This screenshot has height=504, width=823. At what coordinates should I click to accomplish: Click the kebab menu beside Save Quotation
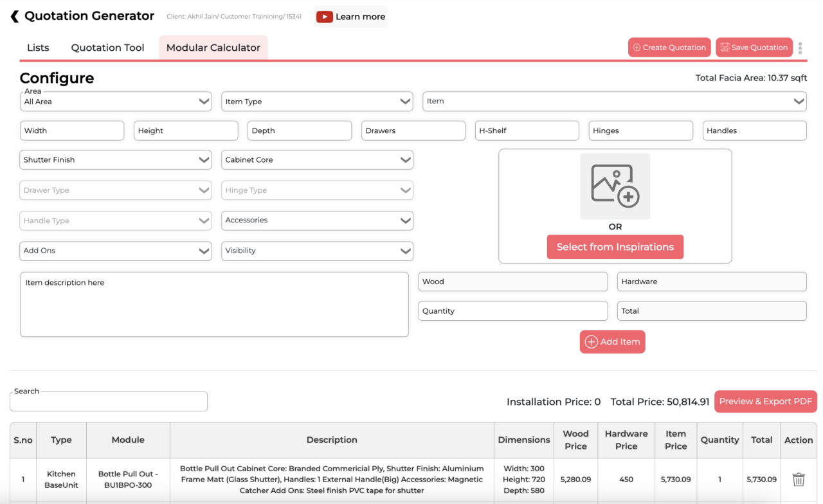pyautogui.click(x=800, y=47)
